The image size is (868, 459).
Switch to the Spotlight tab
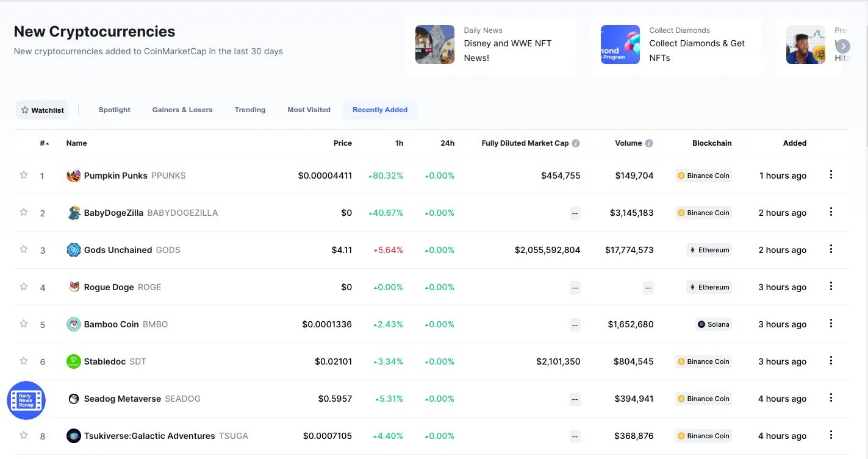(115, 110)
